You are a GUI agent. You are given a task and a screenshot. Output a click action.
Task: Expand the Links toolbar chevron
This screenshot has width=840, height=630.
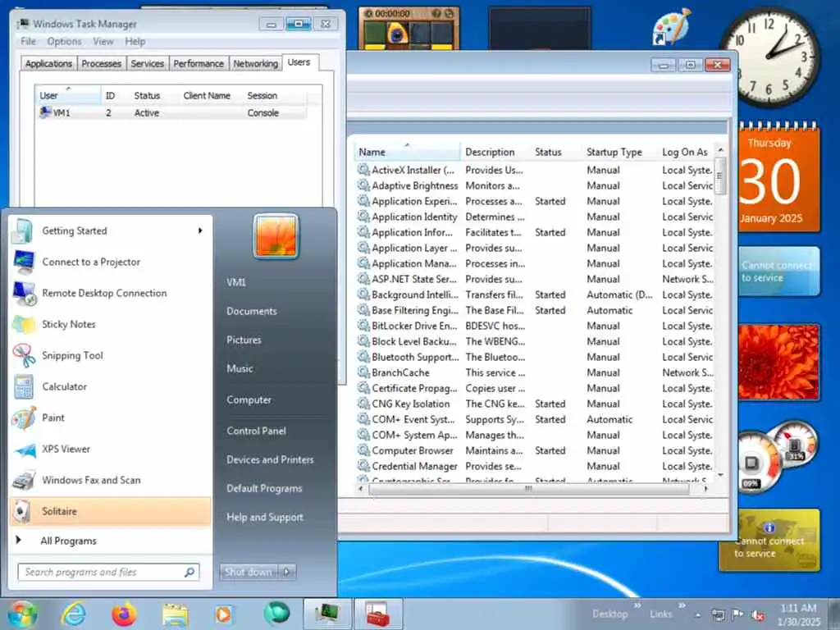coord(682,606)
